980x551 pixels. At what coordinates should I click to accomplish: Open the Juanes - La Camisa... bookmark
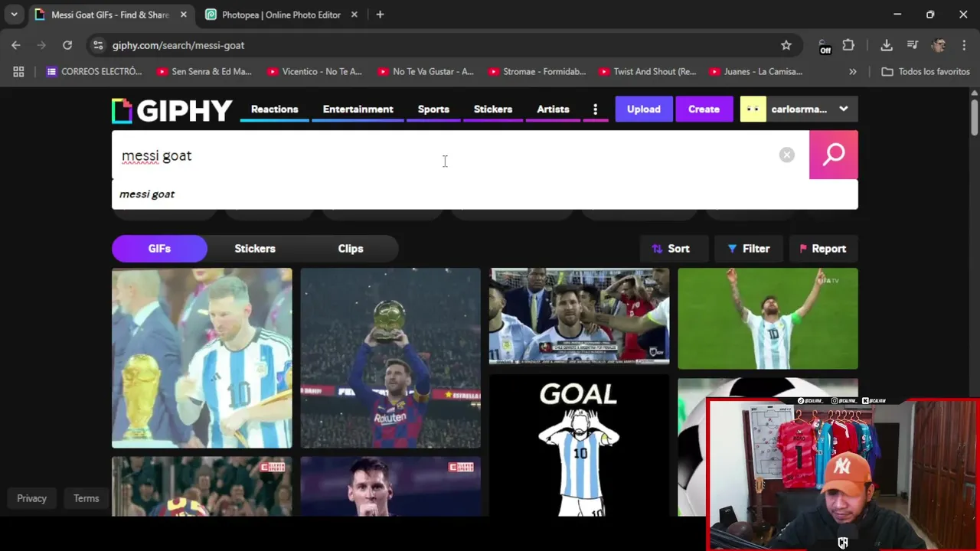click(x=756, y=71)
